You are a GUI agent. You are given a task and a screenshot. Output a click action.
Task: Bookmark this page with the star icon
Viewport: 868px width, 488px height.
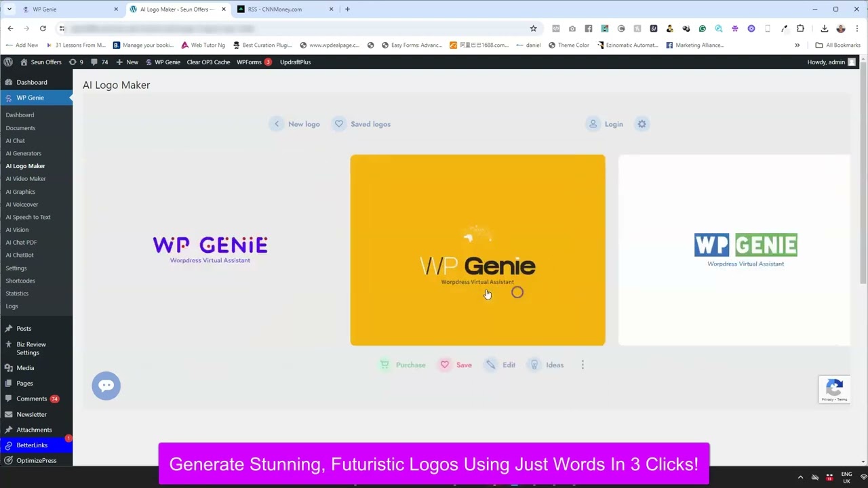coord(533,28)
